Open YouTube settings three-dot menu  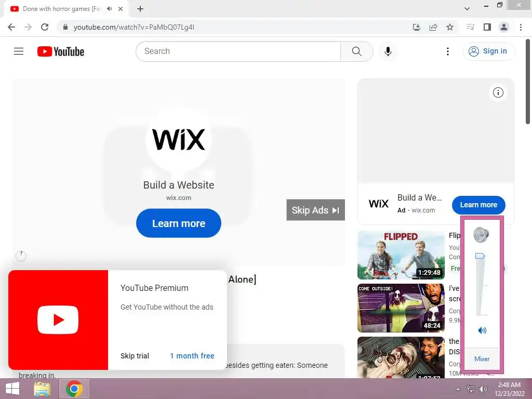(x=447, y=51)
